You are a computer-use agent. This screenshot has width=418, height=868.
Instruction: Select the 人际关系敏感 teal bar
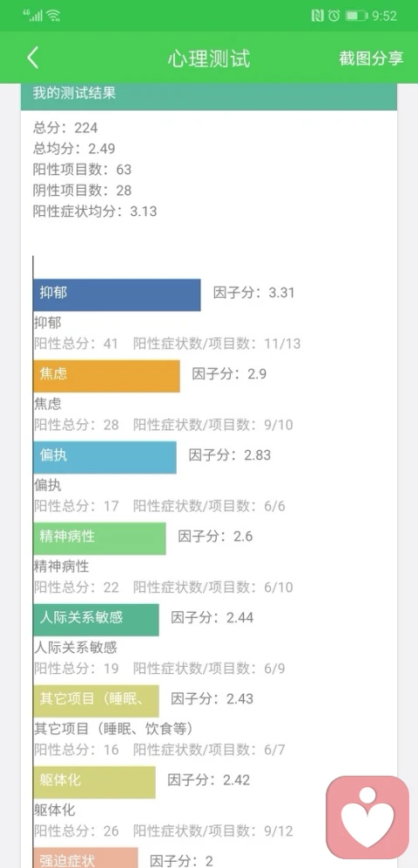96,620
